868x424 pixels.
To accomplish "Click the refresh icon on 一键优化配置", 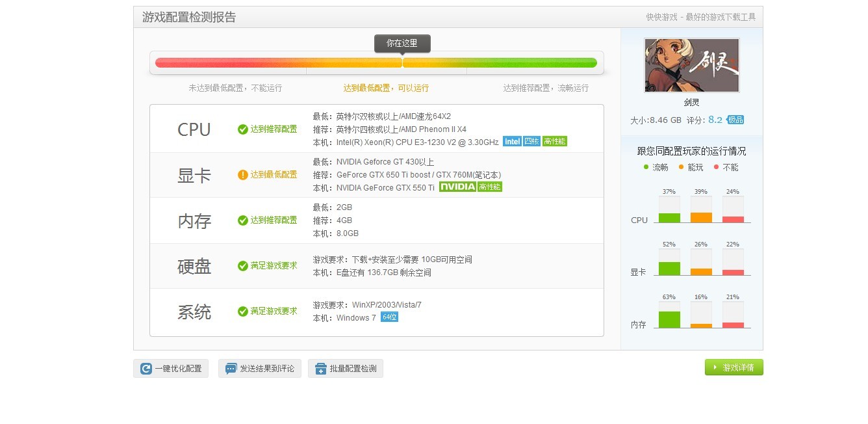I will pyautogui.click(x=146, y=369).
